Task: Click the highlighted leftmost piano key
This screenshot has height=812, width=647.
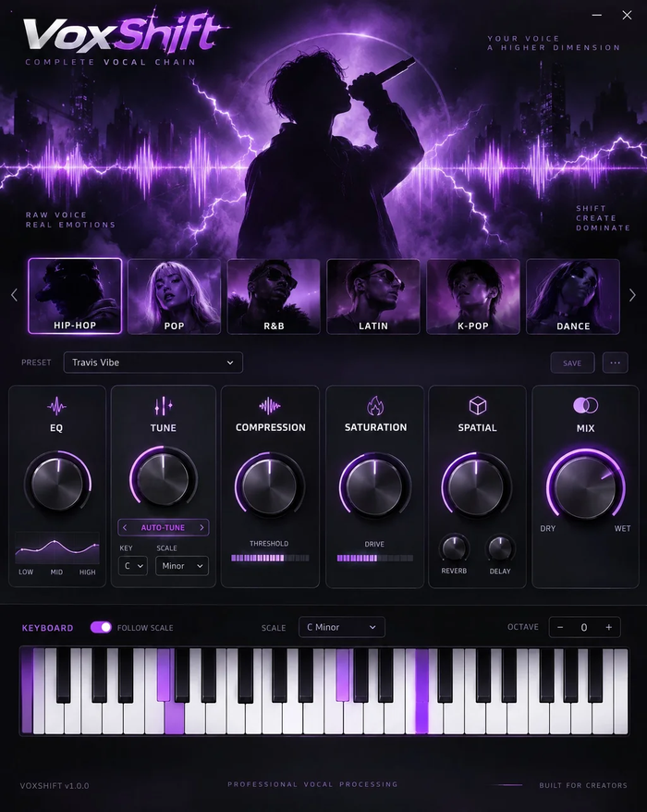Action: pyautogui.click(x=27, y=690)
